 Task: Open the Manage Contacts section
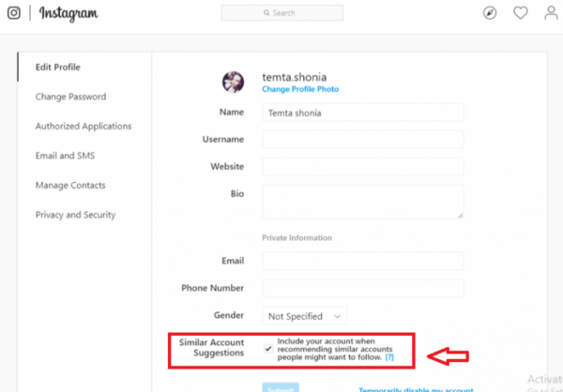(70, 186)
